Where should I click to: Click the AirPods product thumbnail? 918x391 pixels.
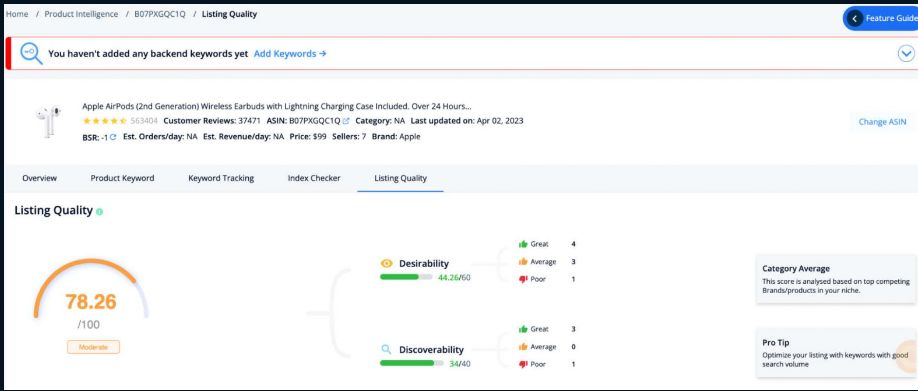(48, 121)
